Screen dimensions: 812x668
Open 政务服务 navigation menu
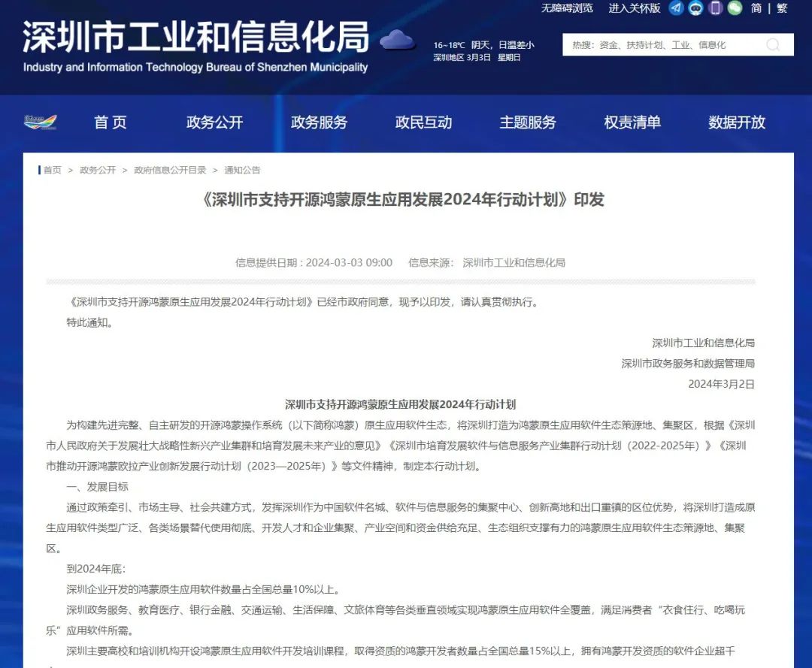tap(319, 122)
